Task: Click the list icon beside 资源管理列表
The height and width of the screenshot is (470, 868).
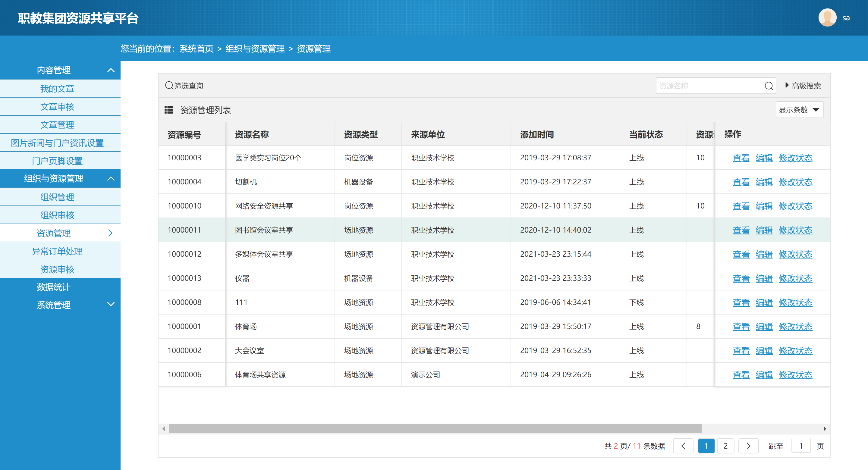Action: [168, 110]
